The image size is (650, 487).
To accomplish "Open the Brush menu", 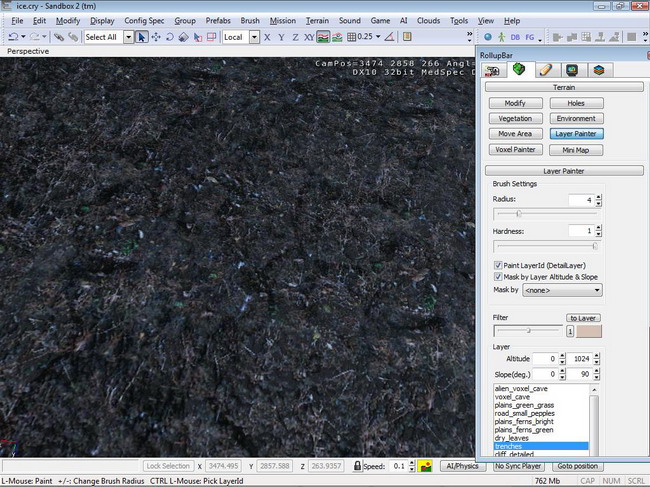I will pos(250,21).
